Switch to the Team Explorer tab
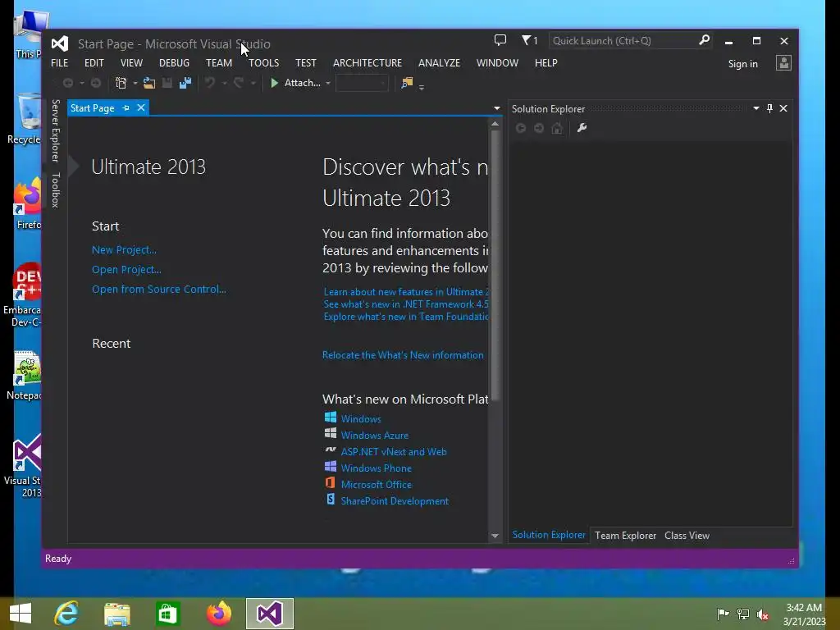Viewport: 840px width, 630px height. (625, 535)
